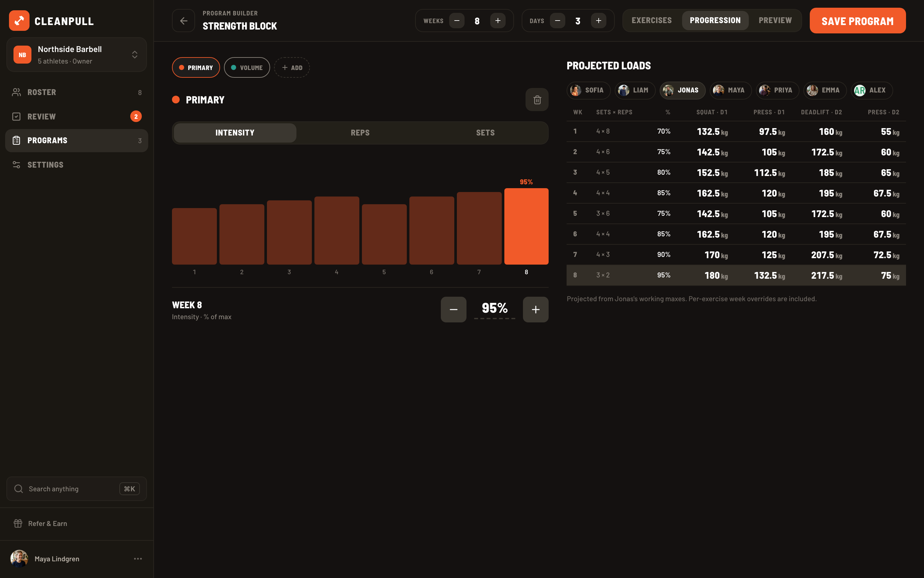Click the Refer & Earn gift icon
The width and height of the screenshot is (924, 578).
(18, 523)
